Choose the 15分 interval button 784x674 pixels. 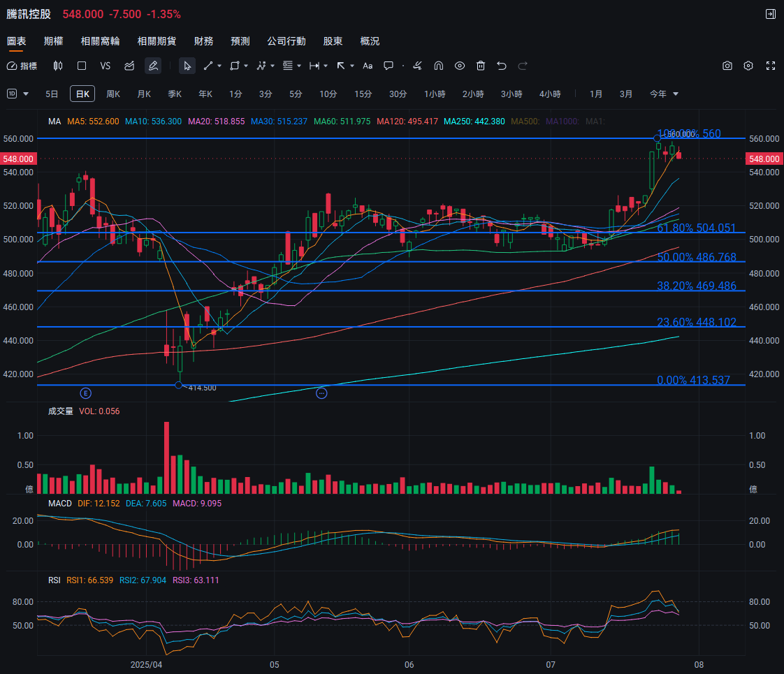[x=363, y=94]
